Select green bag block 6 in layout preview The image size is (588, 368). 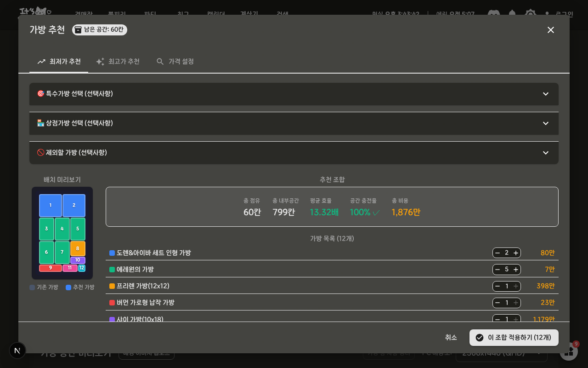click(x=46, y=253)
